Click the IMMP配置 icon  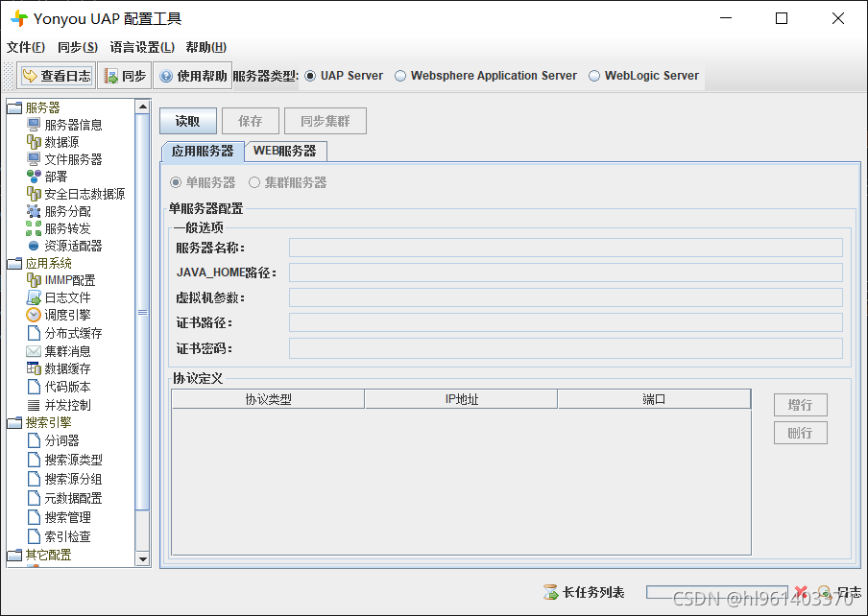pyautogui.click(x=34, y=280)
